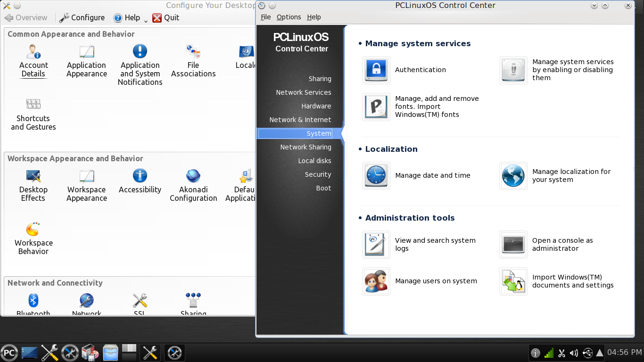Click the network signal bars tray icon

(x=549, y=353)
